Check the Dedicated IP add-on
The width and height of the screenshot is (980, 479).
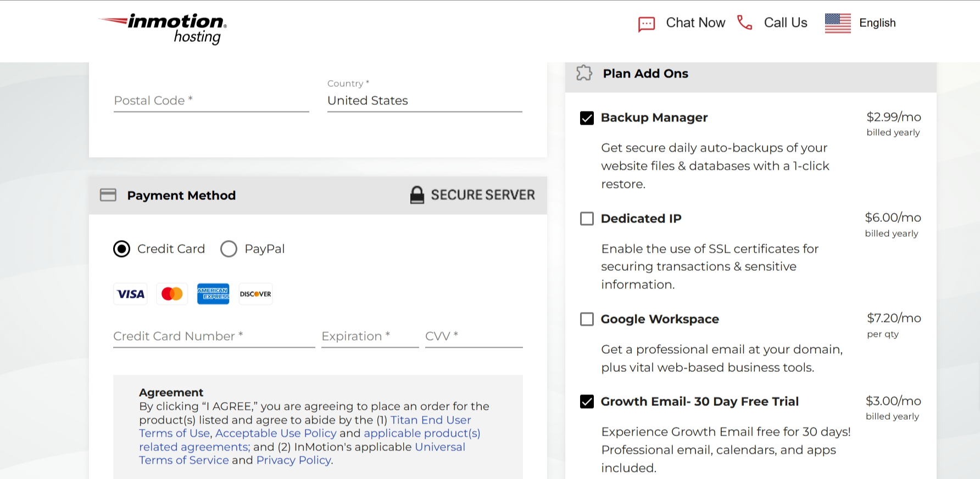click(587, 219)
